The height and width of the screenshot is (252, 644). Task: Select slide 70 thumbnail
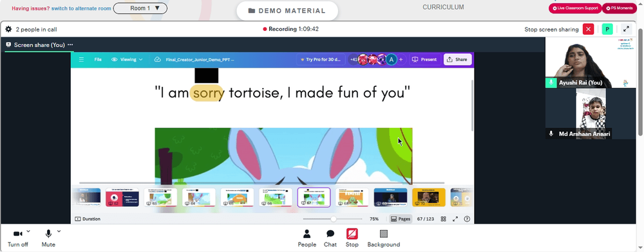coord(429,197)
